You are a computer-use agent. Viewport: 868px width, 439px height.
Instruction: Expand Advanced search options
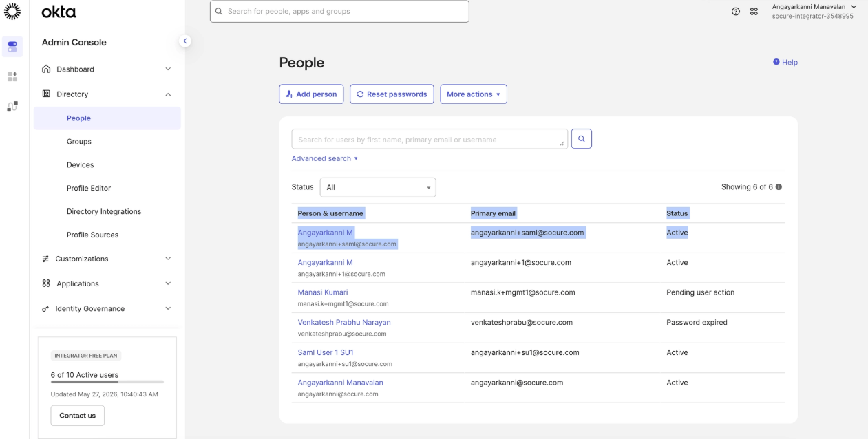[325, 158]
